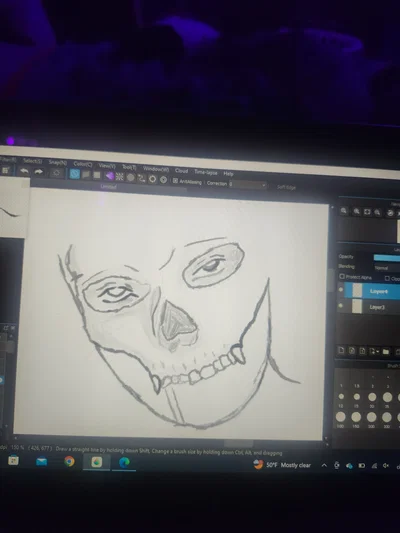Open the Tool(T) menu

pos(129,167)
